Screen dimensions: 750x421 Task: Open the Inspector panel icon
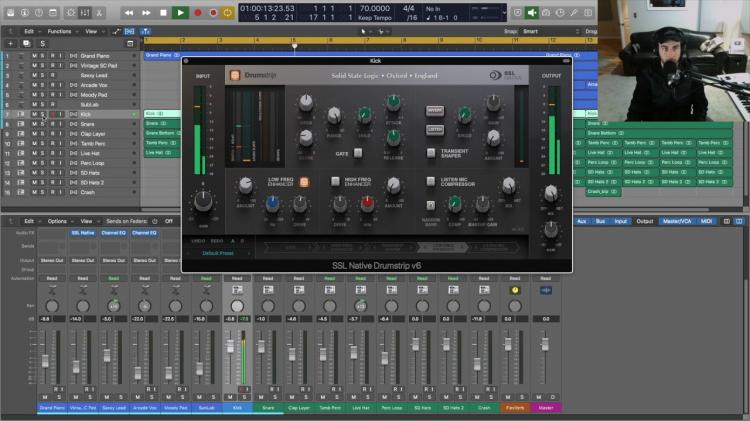[x=24, y=13]
